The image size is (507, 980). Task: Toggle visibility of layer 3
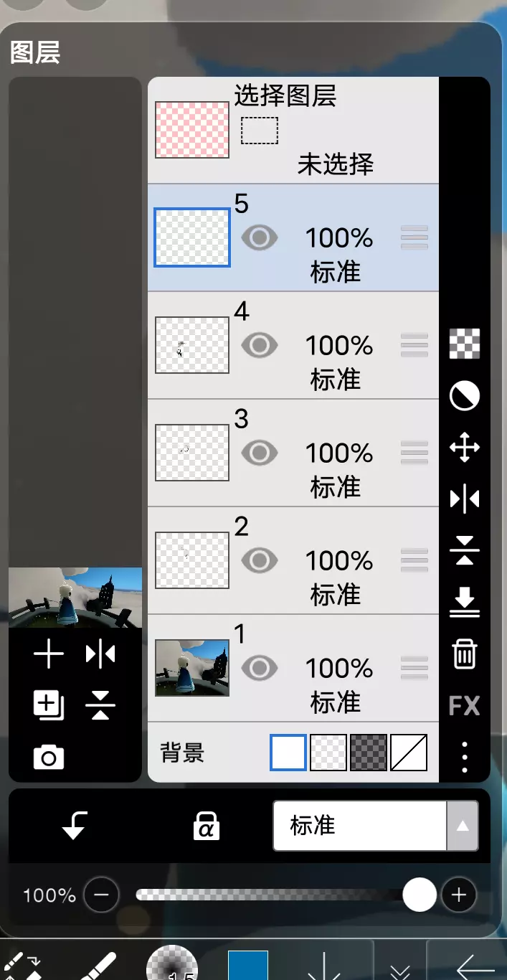[x=259, y=453]
